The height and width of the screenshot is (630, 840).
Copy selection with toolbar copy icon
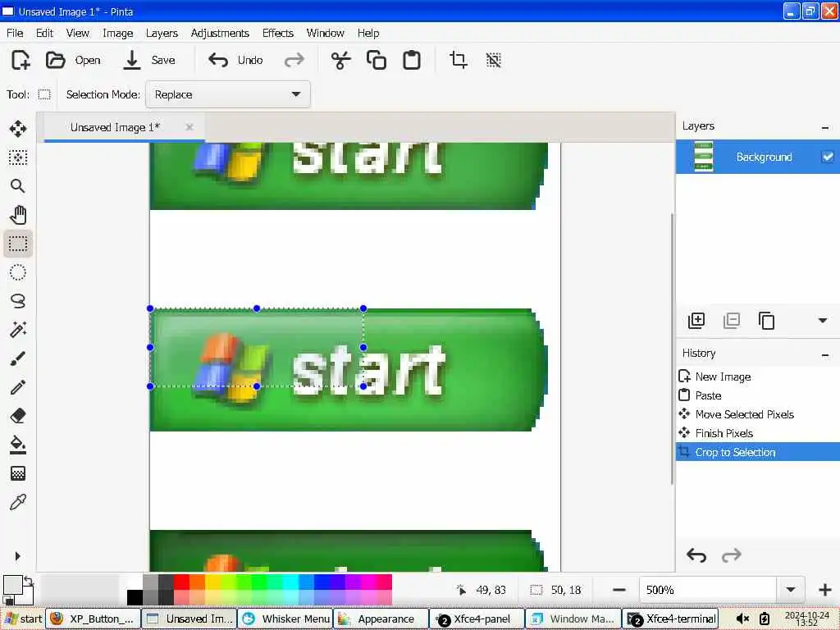tap(376, 60)
